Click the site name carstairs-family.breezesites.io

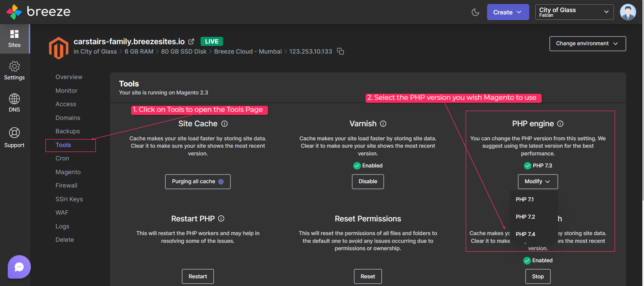[129, 42]
